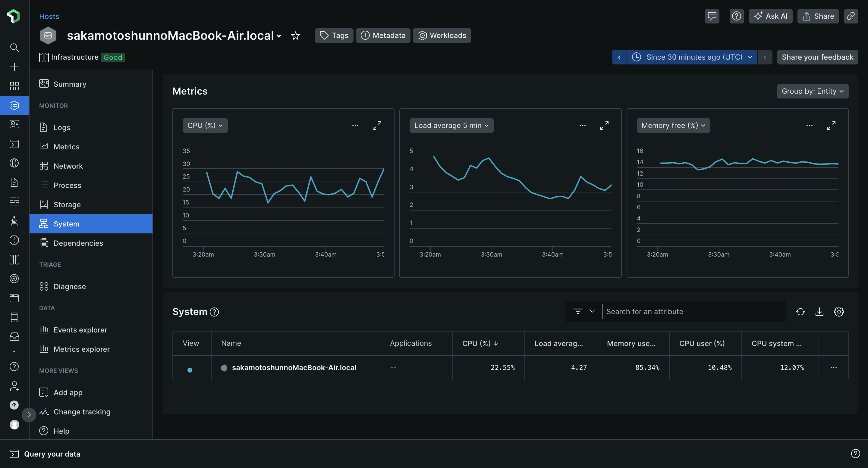Download System table data

click(x=819, y=311)
